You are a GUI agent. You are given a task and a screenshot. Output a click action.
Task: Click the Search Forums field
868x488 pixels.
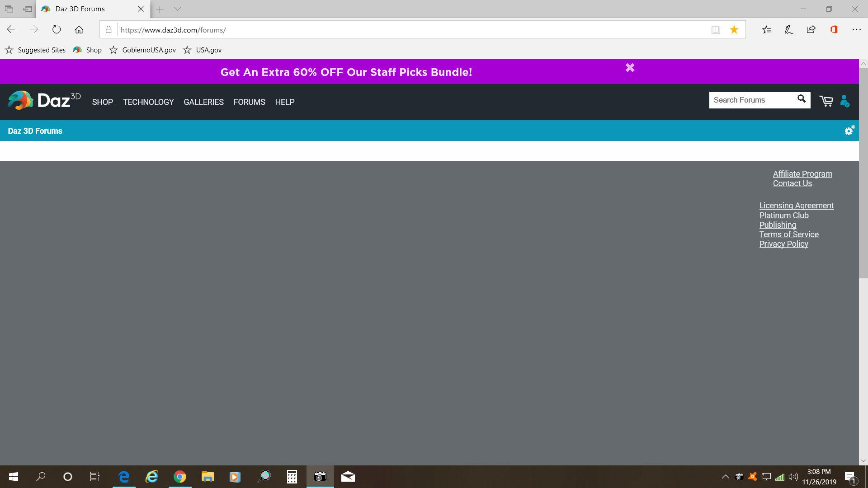click(750, 100)
